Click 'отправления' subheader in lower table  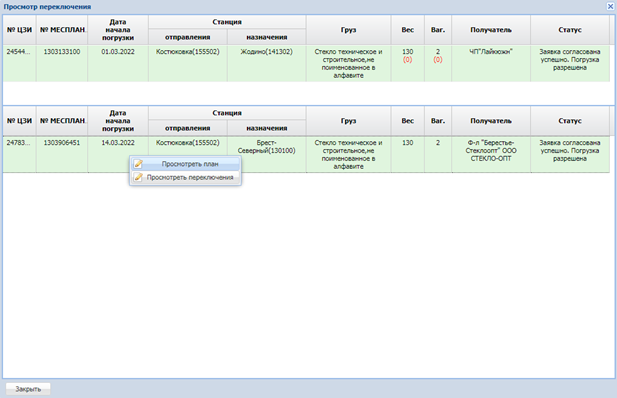(x=188, y=128)
